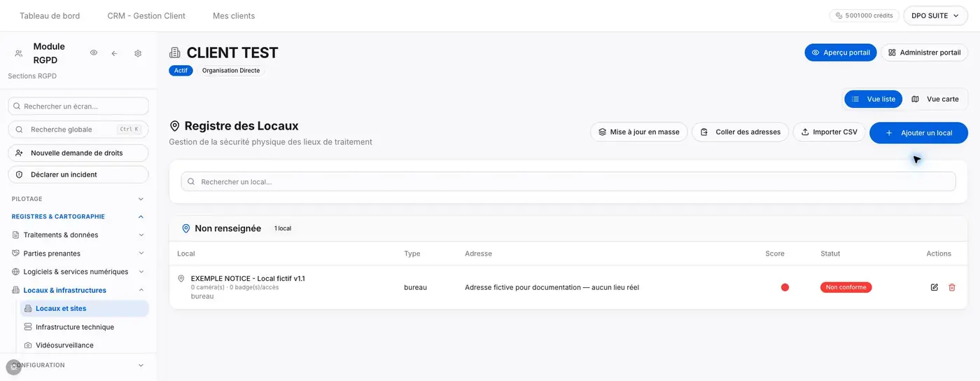Click Organisation Directe badge
The height and width of the screenshot is (381, 980).
click(230, 71)
